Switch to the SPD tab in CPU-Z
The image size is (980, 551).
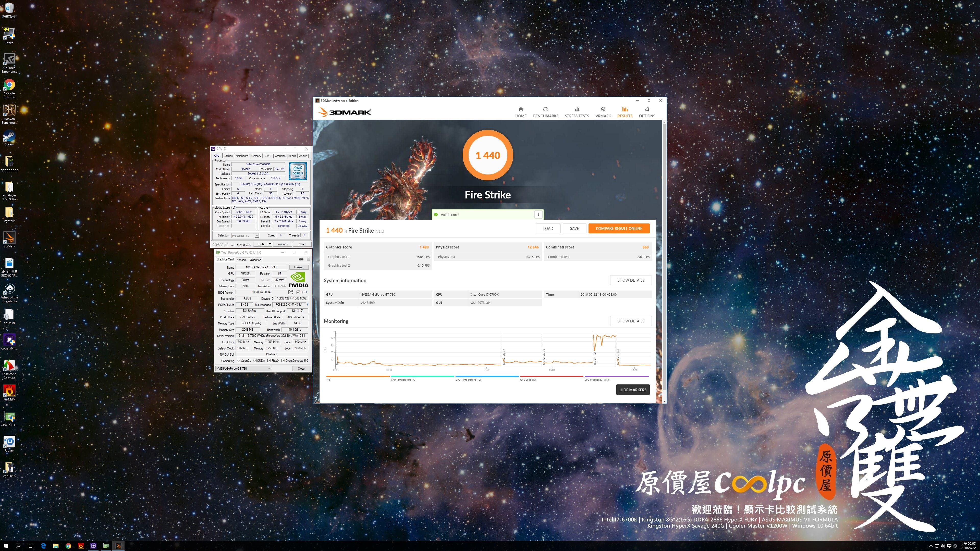[x=268, y=156]
